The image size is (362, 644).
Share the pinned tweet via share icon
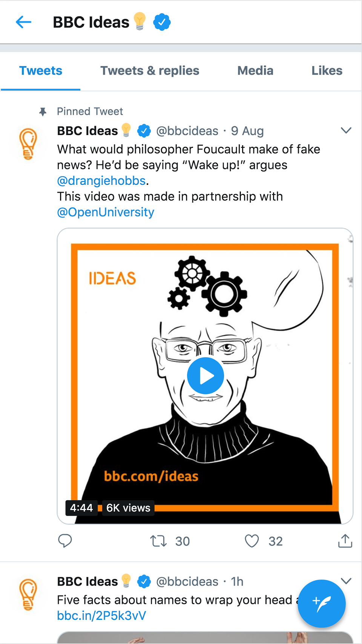345,541
